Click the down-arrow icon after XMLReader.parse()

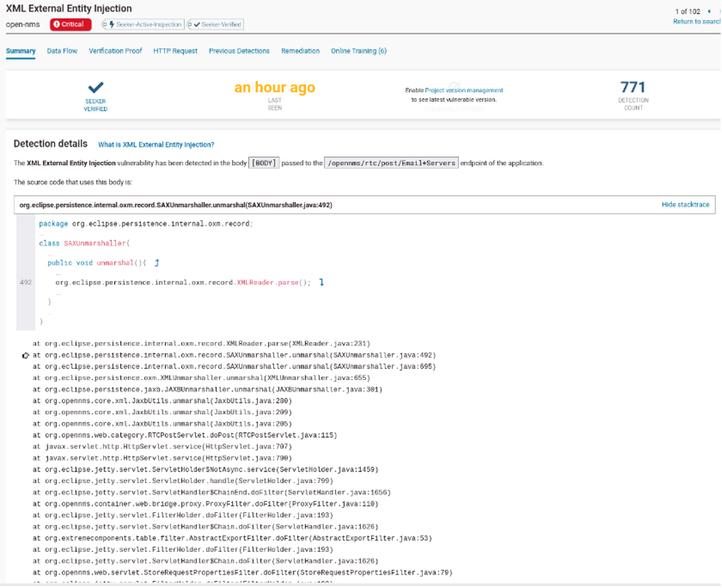tap(322, 282)
